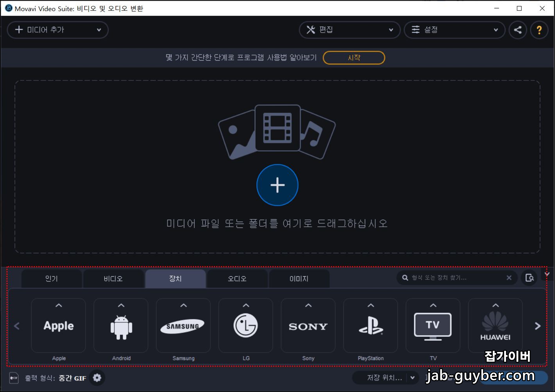Open the 편집 tools dropdown

tap(350, 30)
